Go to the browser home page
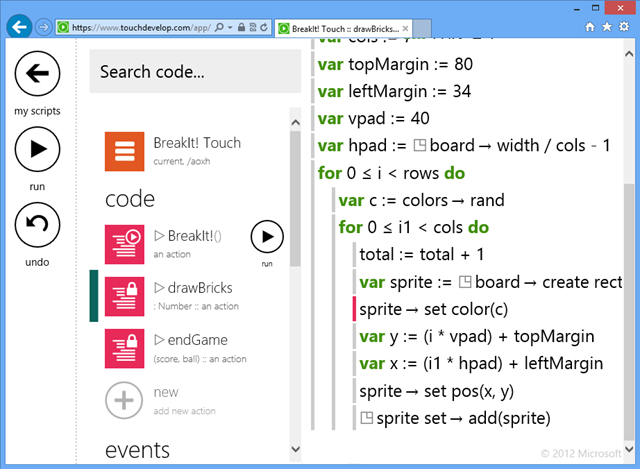The width and height of the screenshot is (640, 469). [x=590, y=27]
